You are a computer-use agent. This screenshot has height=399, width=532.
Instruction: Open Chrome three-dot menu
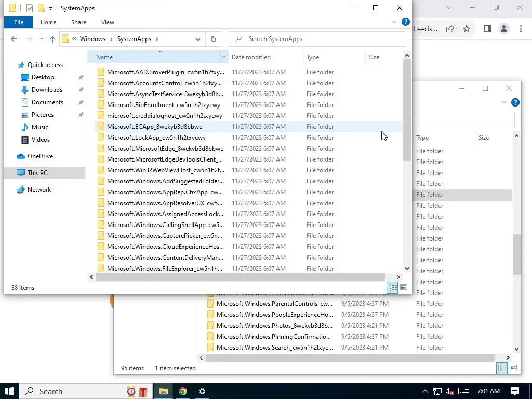pyautogui.click(x=521, y=29)
